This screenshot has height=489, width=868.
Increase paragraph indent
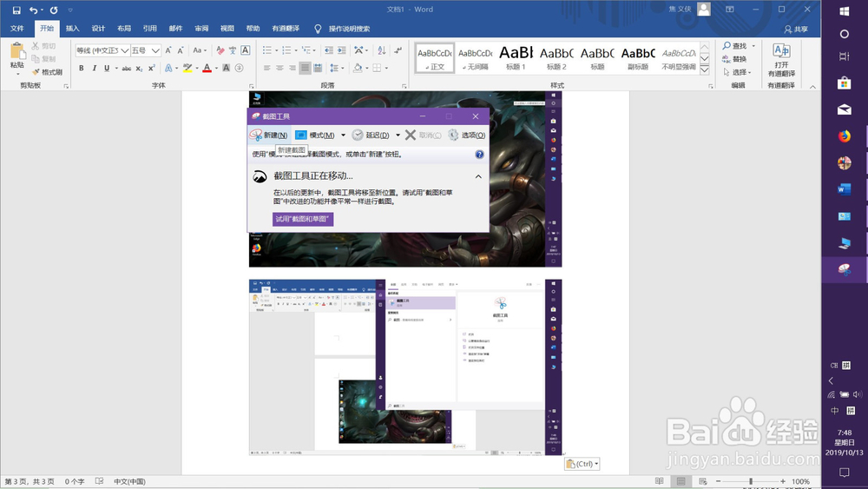(x=341, y=50)
